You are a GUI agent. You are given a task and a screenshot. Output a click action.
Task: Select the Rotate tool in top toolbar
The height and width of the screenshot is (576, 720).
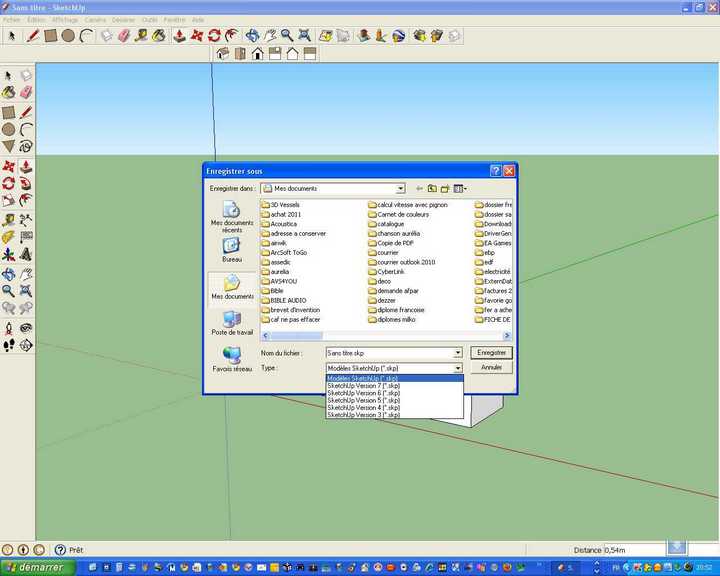coord(214,36)
